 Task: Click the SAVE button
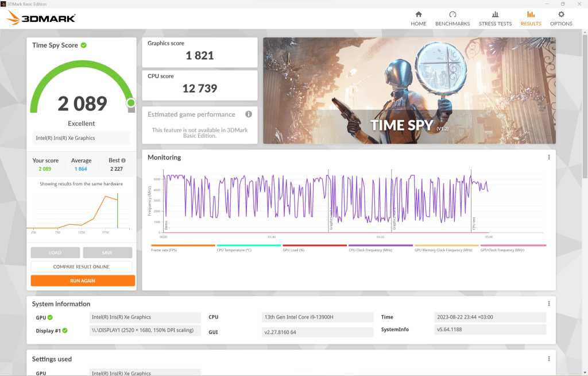coord(107,252)
